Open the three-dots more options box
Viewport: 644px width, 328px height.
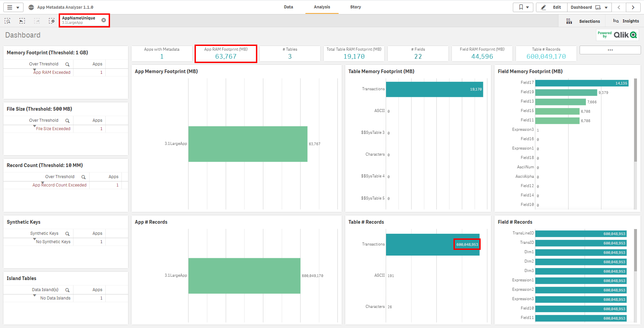[610, 50]
